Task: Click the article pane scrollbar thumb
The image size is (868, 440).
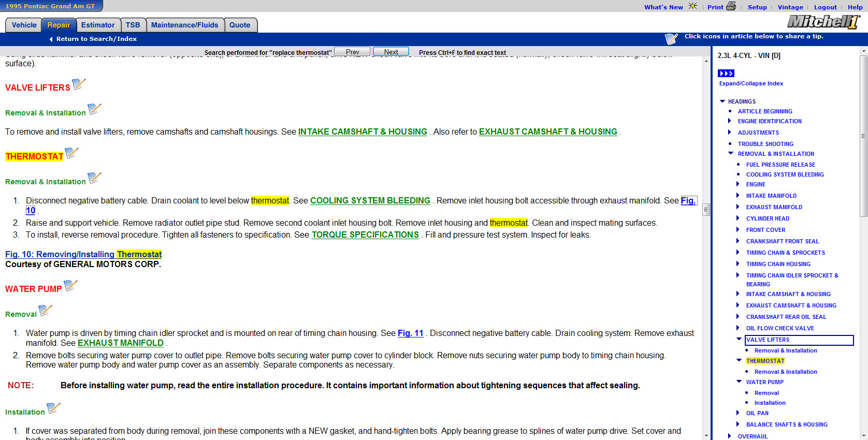Action: coord(706,210)
